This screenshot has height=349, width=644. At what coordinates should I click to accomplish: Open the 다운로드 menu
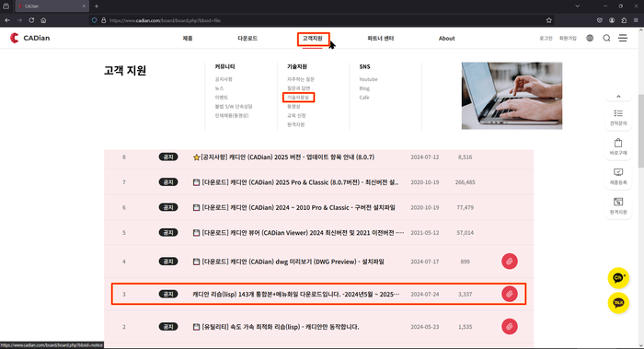[x=247, y=39]
